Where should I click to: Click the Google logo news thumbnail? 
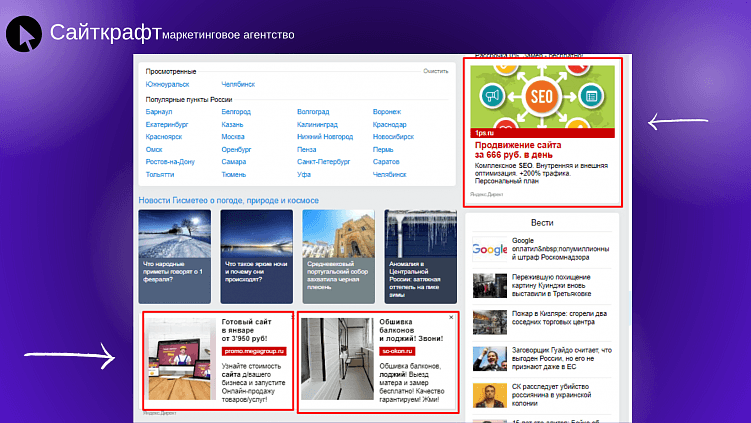(489, 249)
